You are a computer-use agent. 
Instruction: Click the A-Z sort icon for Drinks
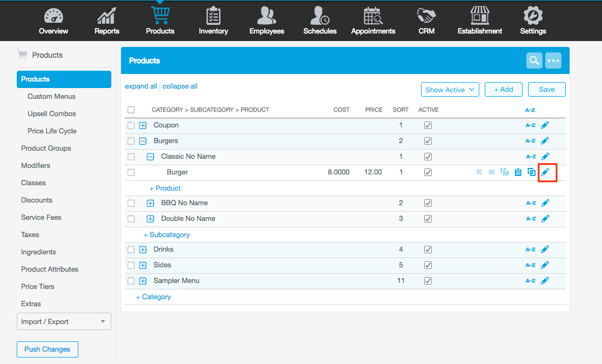click(531, 250)
